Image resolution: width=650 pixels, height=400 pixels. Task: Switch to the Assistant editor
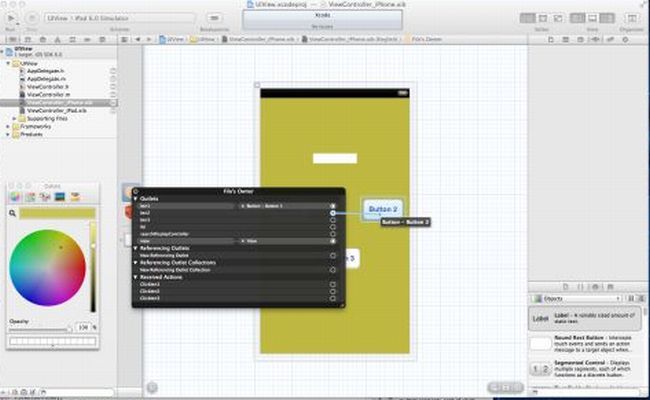[543, 18]
